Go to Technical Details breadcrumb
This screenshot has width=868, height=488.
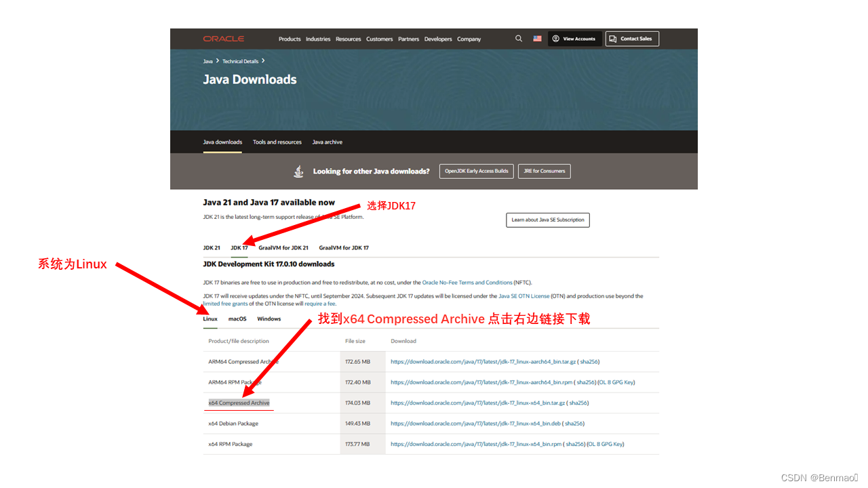[x=240, y=62]
